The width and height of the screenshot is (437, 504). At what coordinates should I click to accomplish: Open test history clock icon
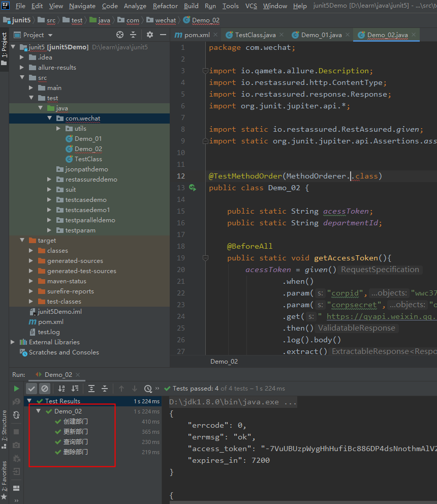click(x=148, y=389)
